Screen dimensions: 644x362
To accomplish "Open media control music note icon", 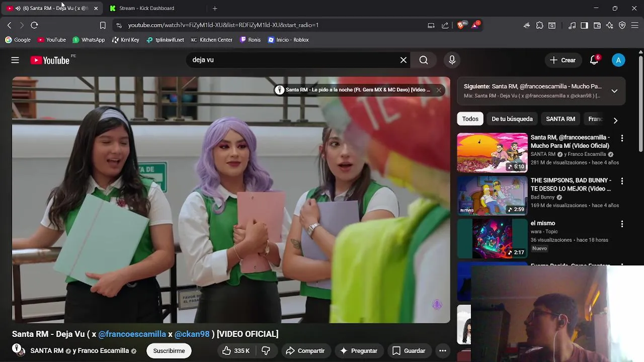I will pyautogui.click(x=572, y=25).
